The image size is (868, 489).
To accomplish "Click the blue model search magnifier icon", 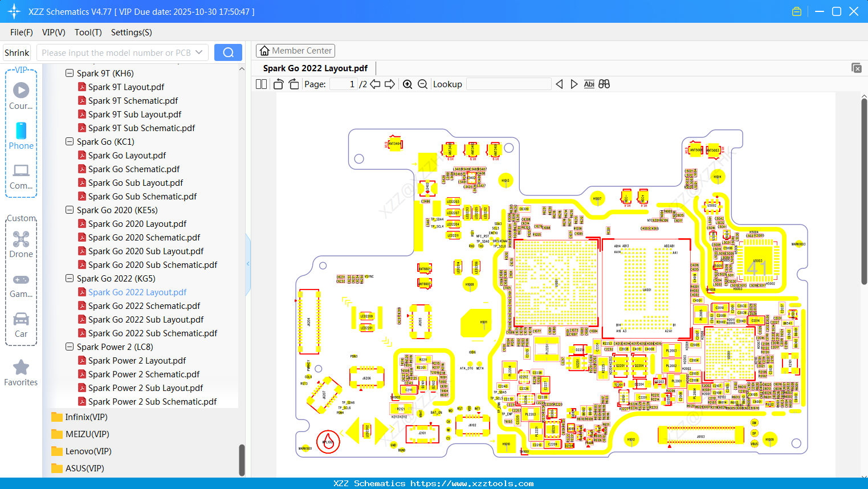I will pos(227,52).
